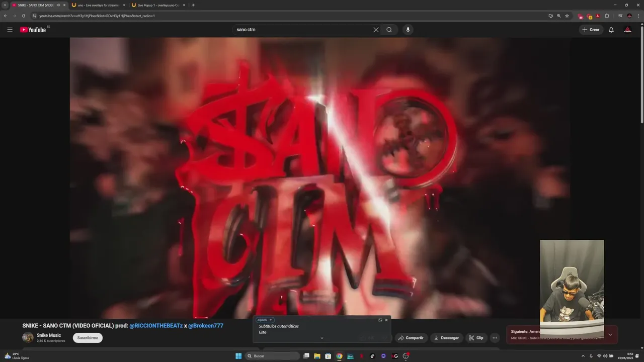This screenshot has width=644, height=362.
Task: Switch to Chrome on the taskbar
Action: coord(339,356)
